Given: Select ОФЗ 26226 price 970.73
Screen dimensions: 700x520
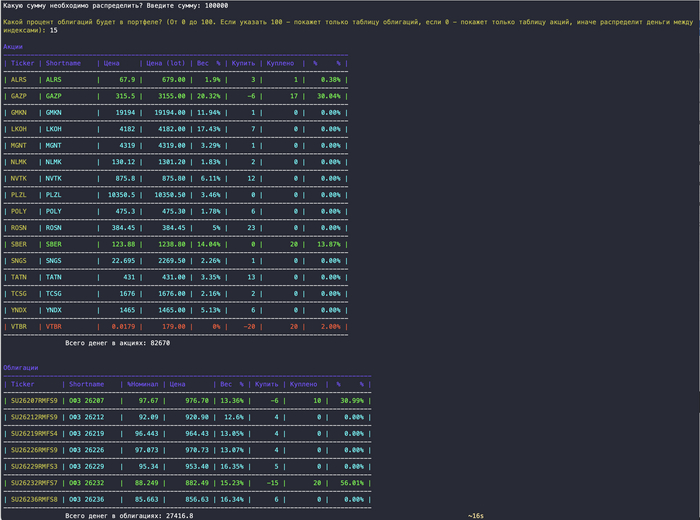Looking at the screenshot, I should pos(197,451).
